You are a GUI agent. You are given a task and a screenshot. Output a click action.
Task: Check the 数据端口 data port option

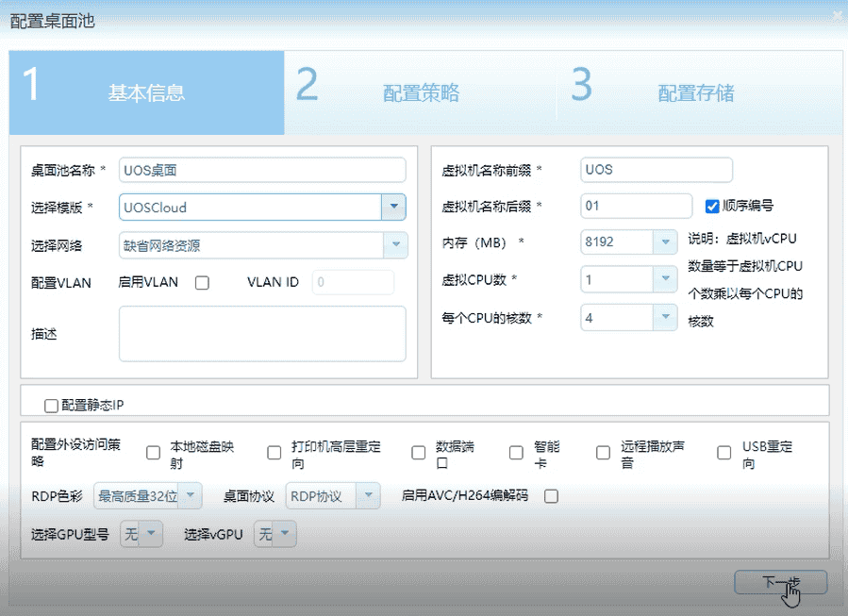419,452
